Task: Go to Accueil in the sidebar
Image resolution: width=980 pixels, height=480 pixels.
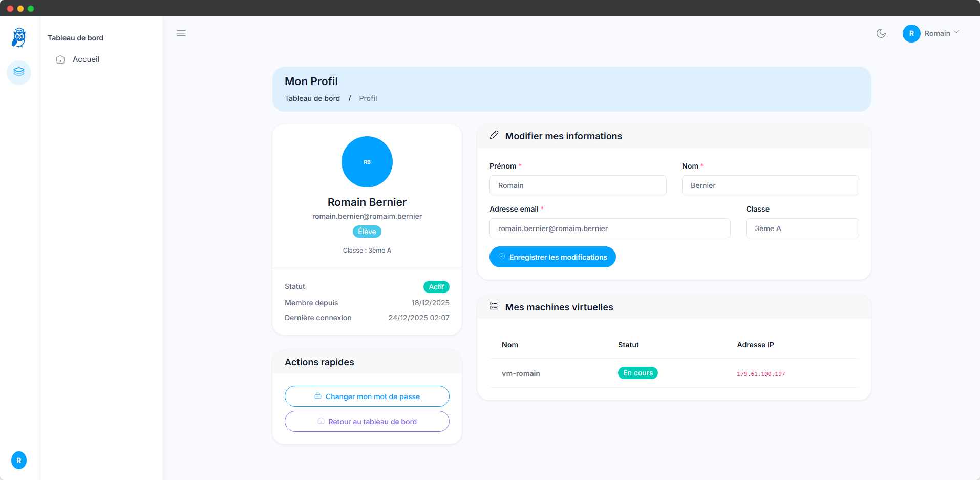Action: (x=86, y=59)
